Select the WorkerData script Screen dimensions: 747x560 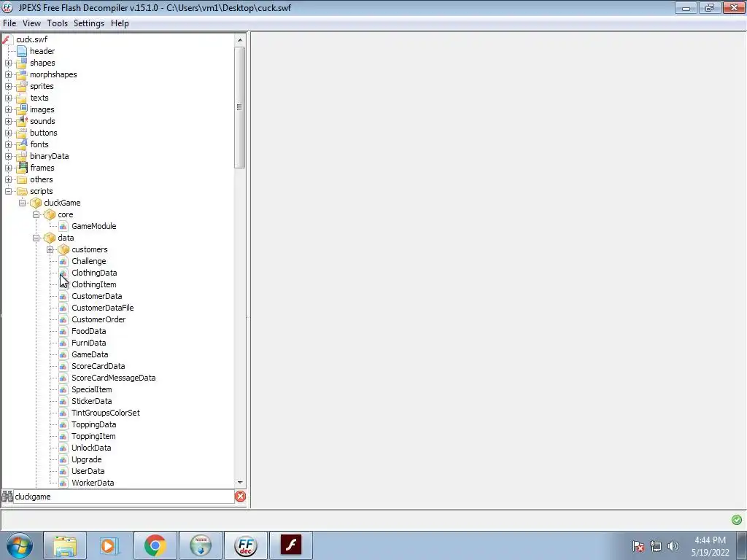pyautogui.click(x=93, y=483)
